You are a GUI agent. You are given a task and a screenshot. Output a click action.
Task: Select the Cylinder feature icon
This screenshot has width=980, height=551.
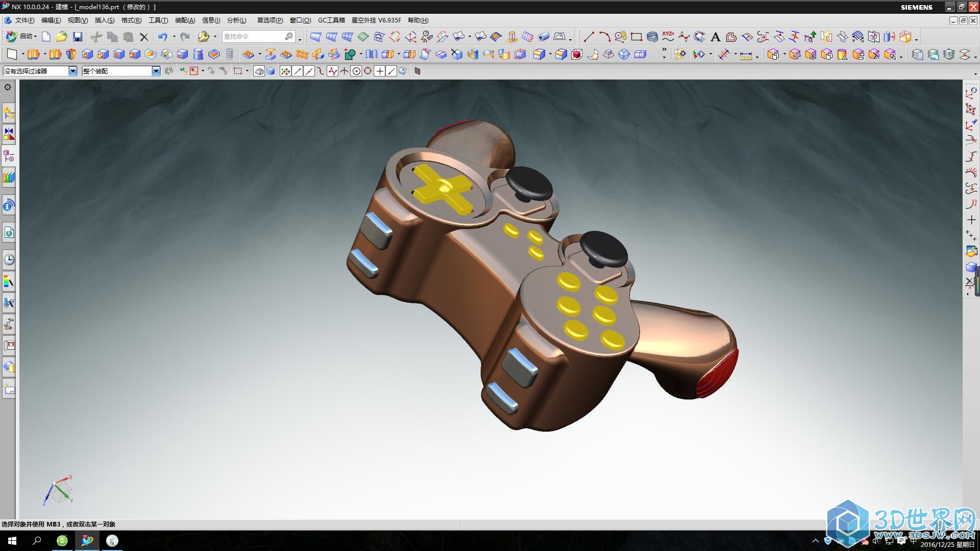[198, 54]
